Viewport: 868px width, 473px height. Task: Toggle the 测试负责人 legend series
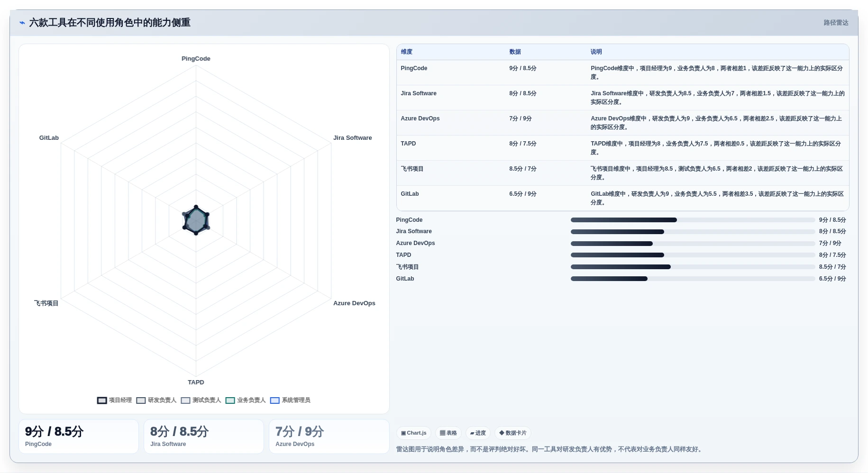(201, 400)
